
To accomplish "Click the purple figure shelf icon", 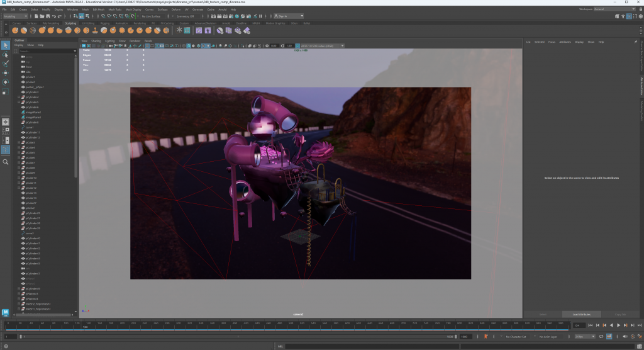I will click(x=208, y=30).
